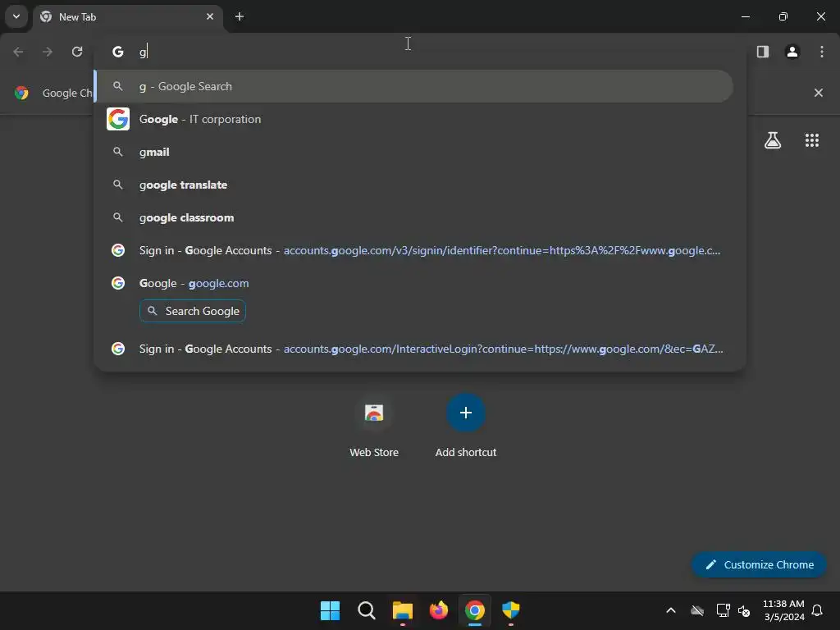Open Chrome's three-dot menu

[x=821, y=52]
